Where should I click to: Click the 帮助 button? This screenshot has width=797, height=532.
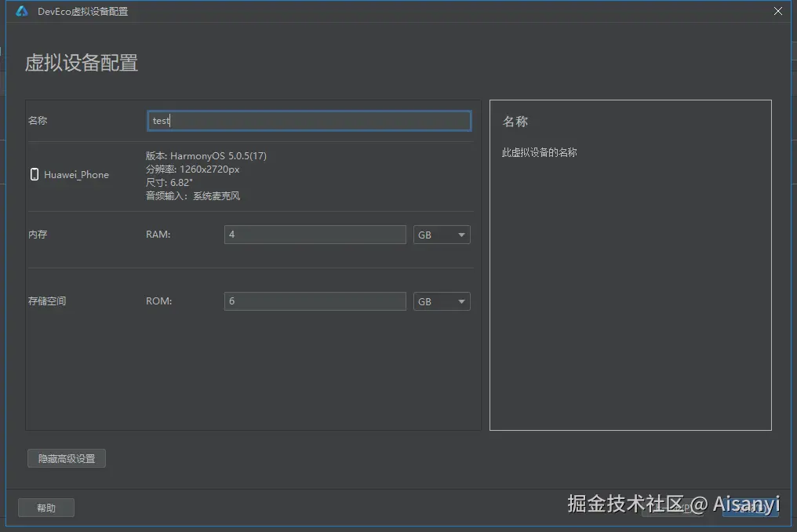46,508
